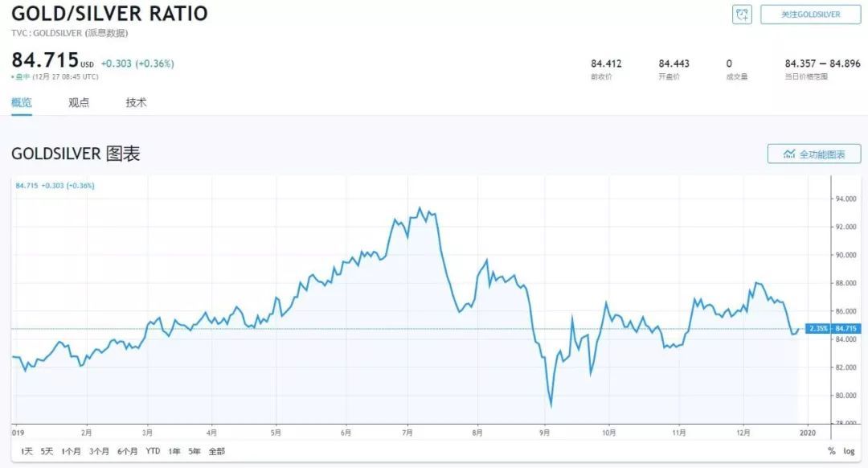This screenshot has height=468, width=868.
Task: Set chart range to 5天
Action: click(x=47, y=451)
